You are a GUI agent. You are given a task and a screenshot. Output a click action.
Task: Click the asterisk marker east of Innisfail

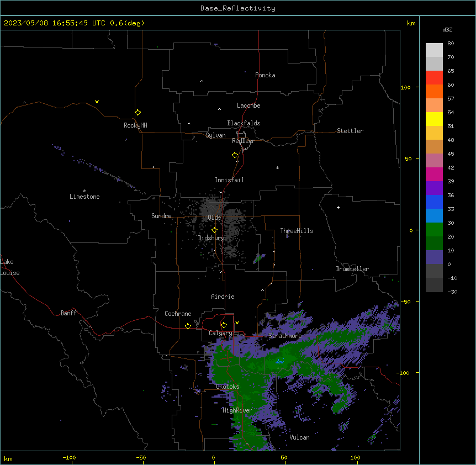pos(277,167)
